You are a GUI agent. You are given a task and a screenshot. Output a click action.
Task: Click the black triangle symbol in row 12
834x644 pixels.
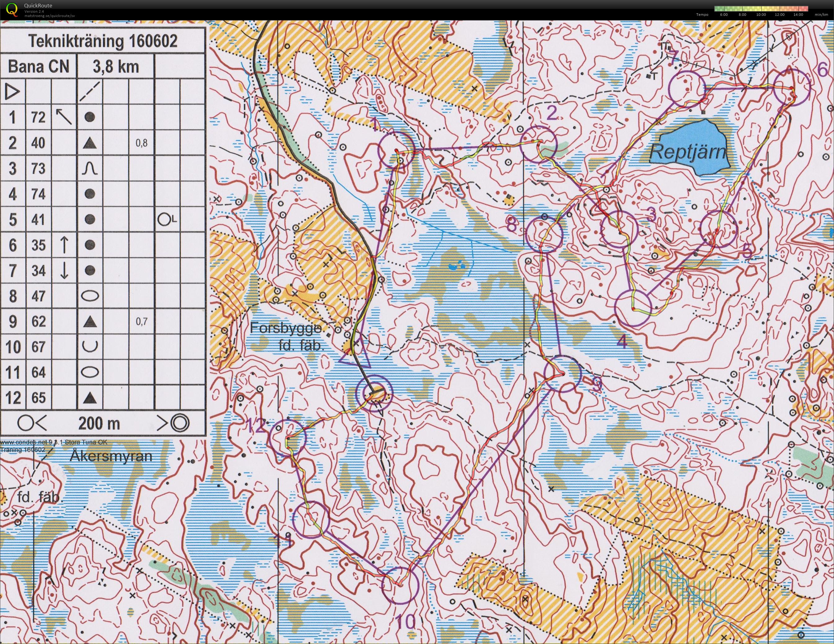coord(90,398)
